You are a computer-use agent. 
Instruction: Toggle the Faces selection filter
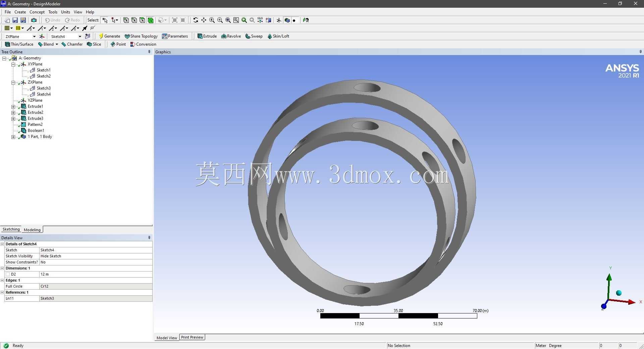[142, 20]
